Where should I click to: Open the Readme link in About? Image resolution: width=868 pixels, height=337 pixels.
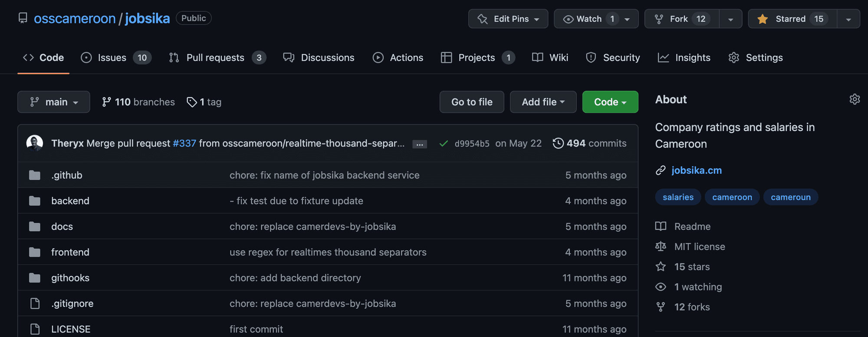click(683, 226)
